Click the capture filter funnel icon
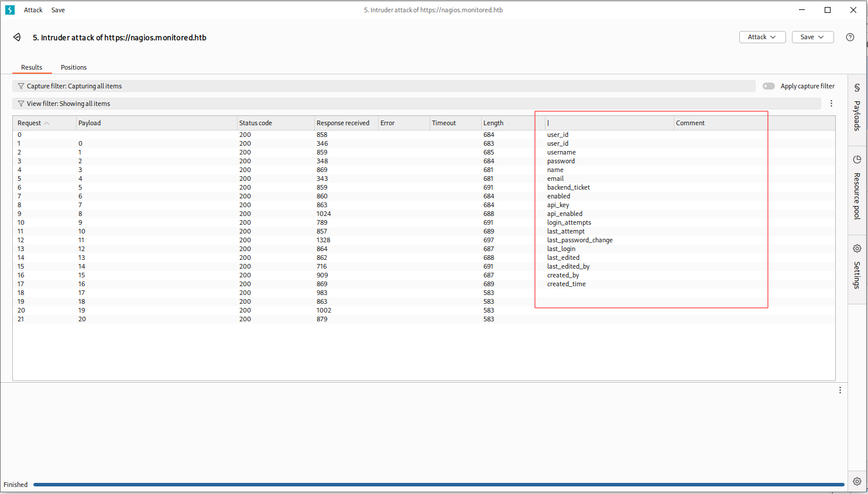Viewport: 868px width, 494px height. click(x=21, y=86)
